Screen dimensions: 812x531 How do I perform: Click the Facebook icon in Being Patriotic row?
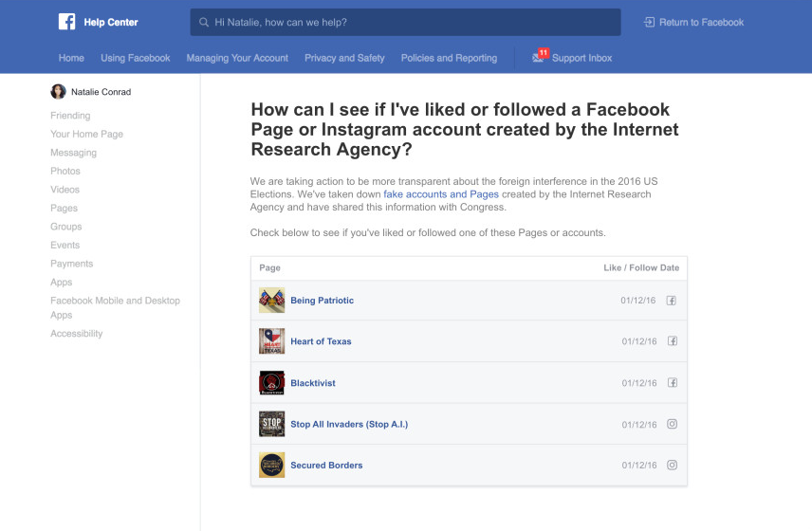click(672, 301)
